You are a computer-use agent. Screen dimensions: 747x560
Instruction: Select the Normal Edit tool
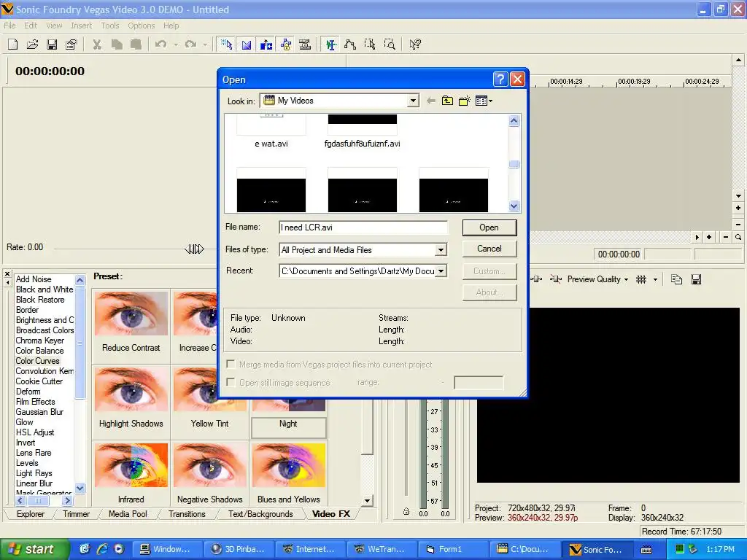[x=330, y=44]
